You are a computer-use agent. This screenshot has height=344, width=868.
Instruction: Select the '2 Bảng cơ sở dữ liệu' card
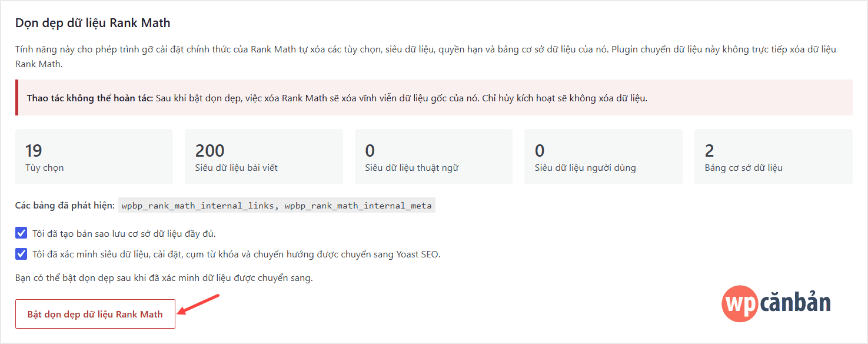[773, 157]
